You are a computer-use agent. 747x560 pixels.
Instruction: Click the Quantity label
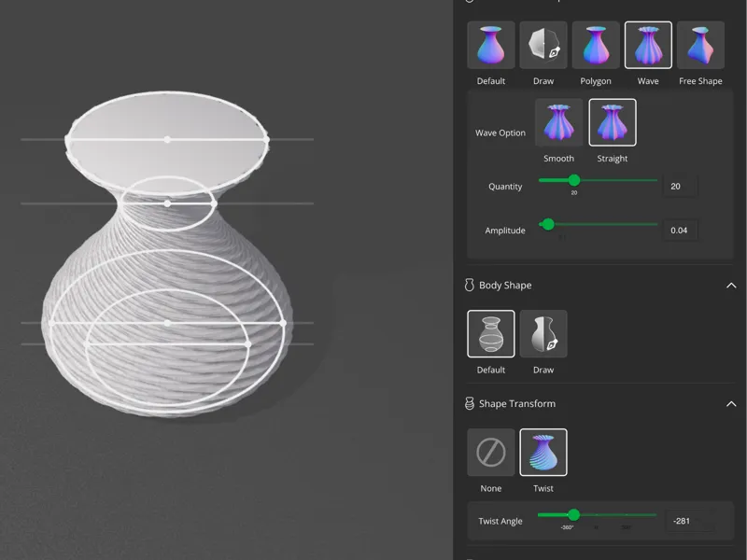point(505,186)
